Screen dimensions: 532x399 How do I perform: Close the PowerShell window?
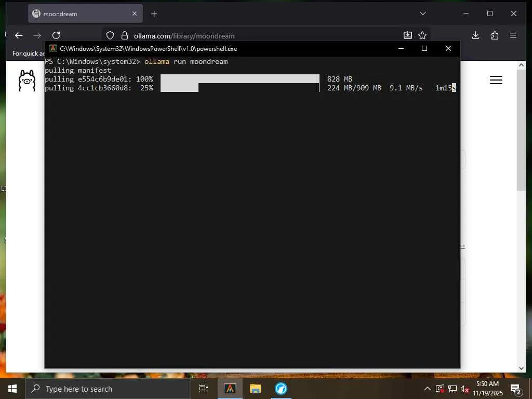point(448,48)
